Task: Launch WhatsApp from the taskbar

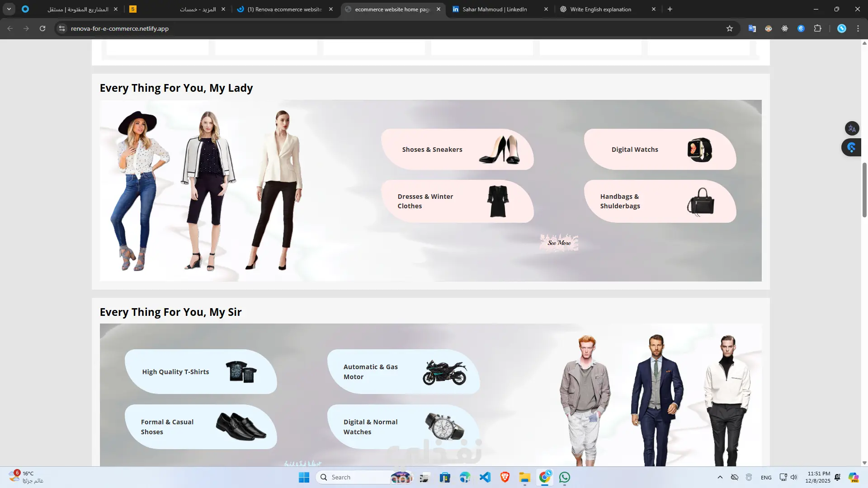Action: 565,477
